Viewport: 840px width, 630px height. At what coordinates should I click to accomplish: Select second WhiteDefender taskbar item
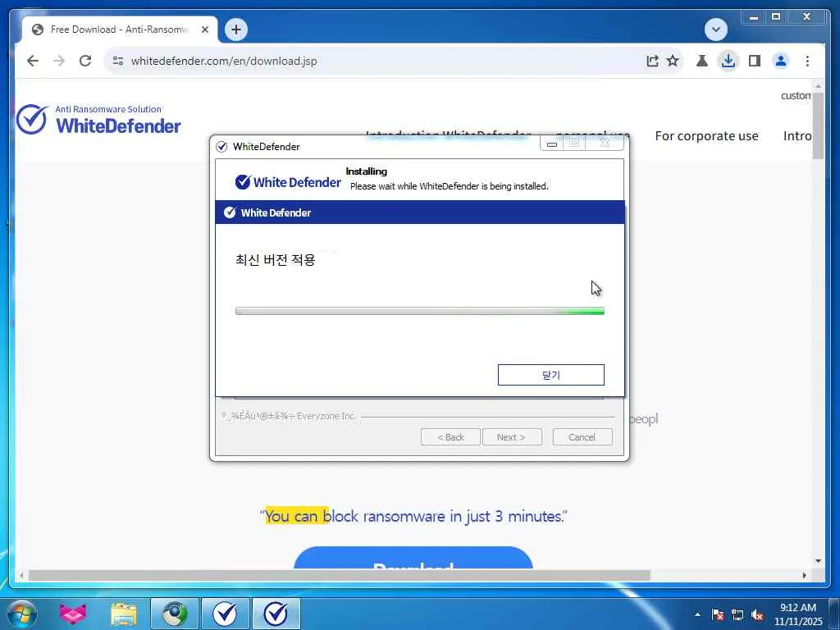[276, 614]
